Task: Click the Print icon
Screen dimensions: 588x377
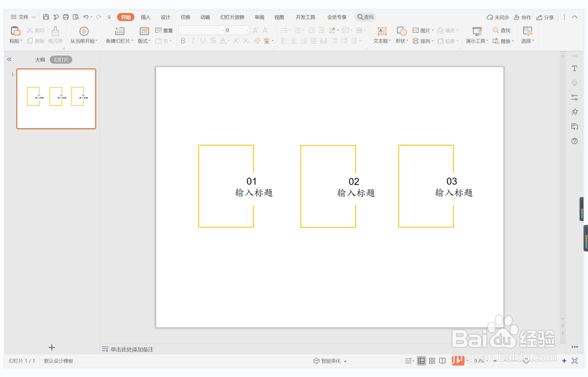Action: click(x=66, y=17)
